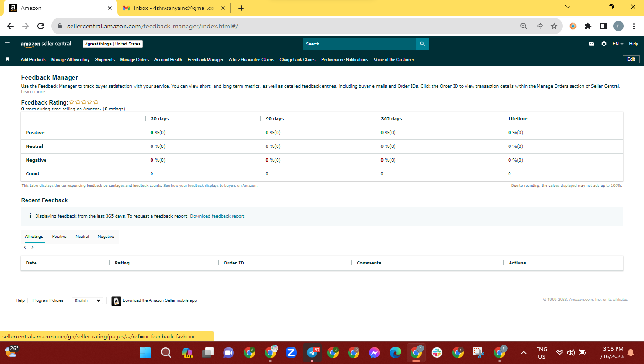Click the bookmark flag icon in nav bar
This screenshot has height=364, width=644.
tap(8, 59)
